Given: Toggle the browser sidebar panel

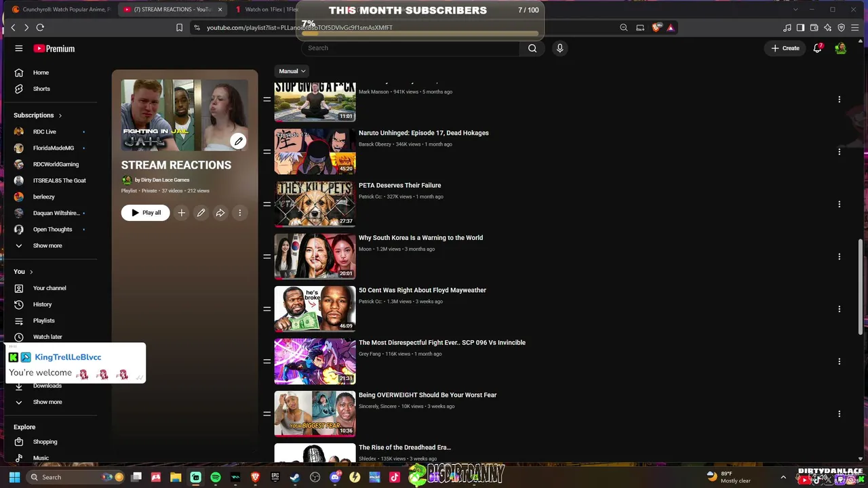Looking at the screenshot, I should [x=801, y=28].
